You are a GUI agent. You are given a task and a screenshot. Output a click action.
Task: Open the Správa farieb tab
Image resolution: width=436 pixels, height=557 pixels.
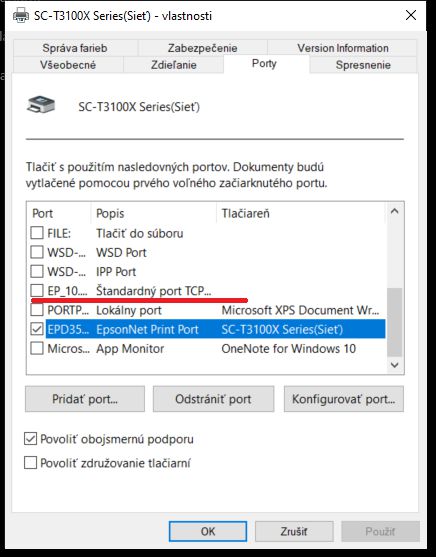(x=75, y=48)
